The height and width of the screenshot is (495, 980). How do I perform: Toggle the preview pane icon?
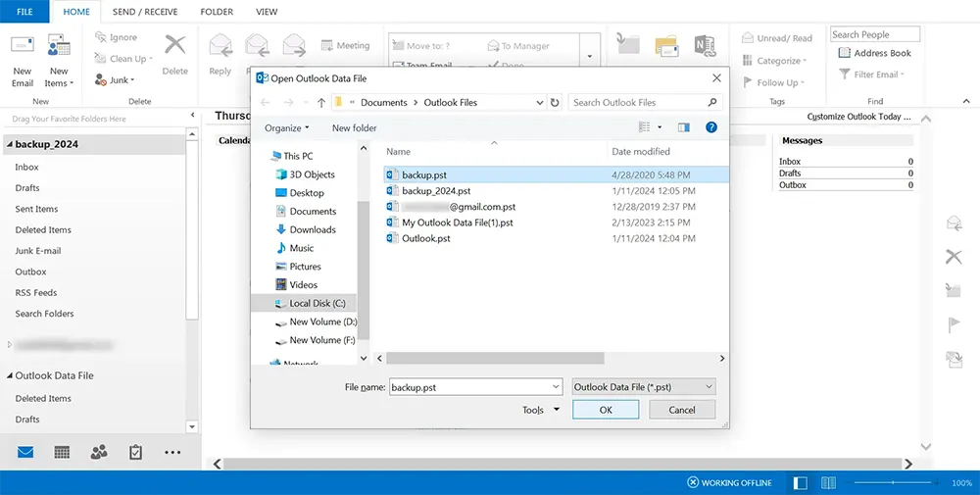tap(684, 127)
